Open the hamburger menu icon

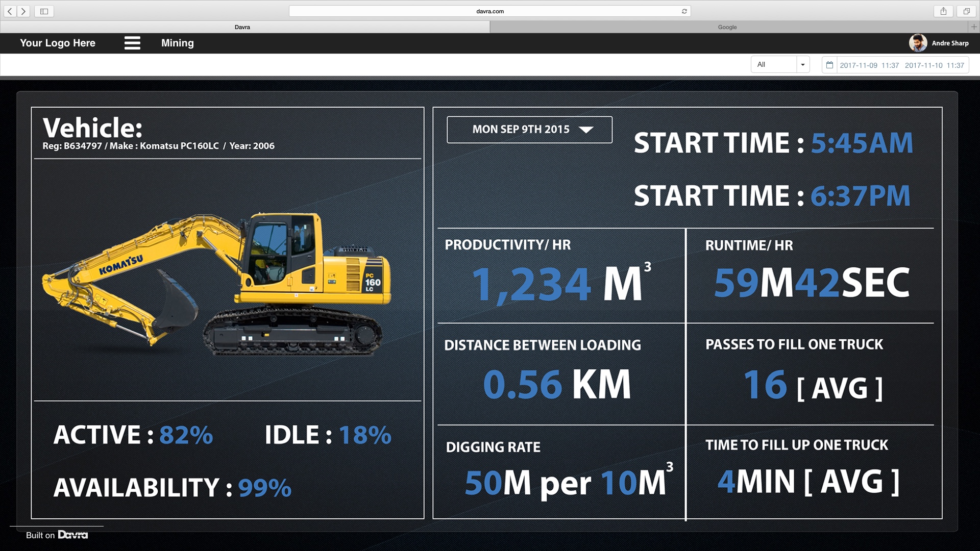click(x=132, y=43)
